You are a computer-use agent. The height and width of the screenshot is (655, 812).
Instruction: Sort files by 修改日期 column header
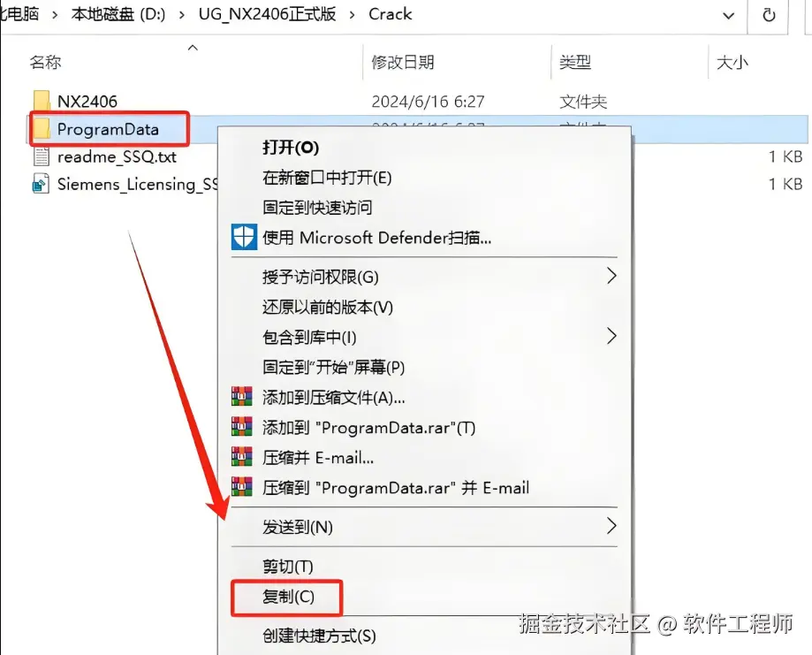tap(403, 62)
